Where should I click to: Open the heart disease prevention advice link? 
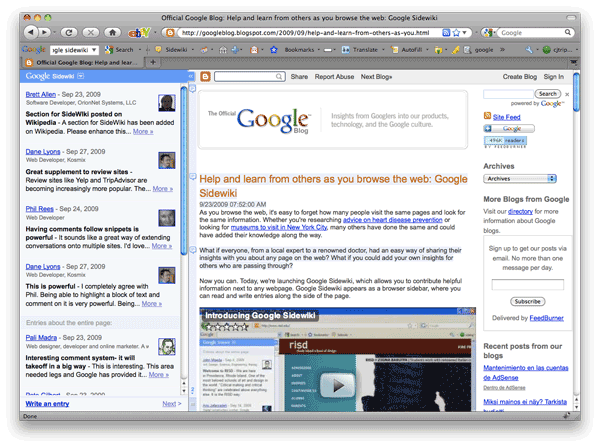pyautogui.click(x=393, y=220)
